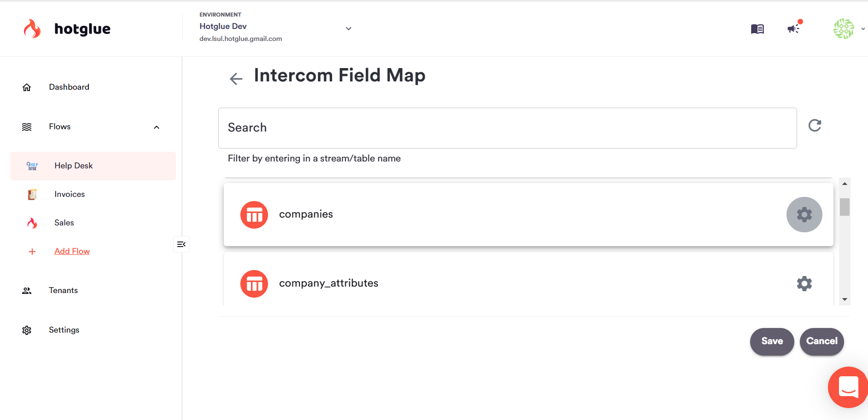The image size is (868, 420).
Task: Click the companies table icon
Action: click(x=254, y=214)
